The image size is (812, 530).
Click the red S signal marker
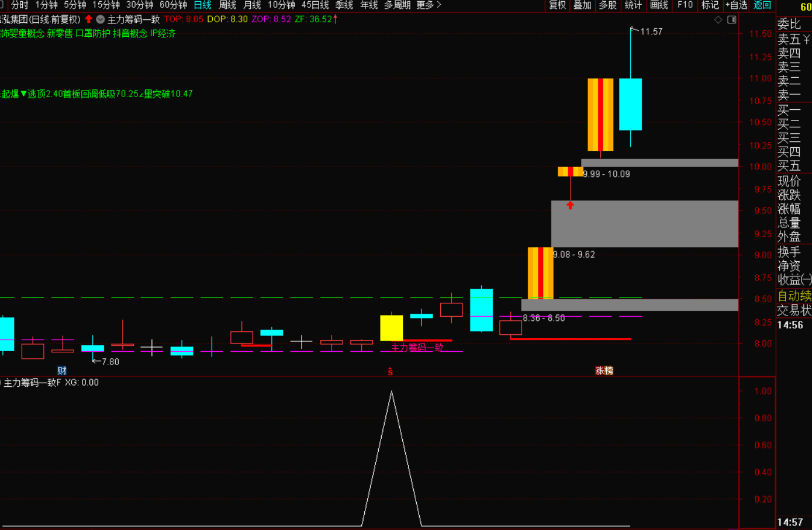pos(391,371)
